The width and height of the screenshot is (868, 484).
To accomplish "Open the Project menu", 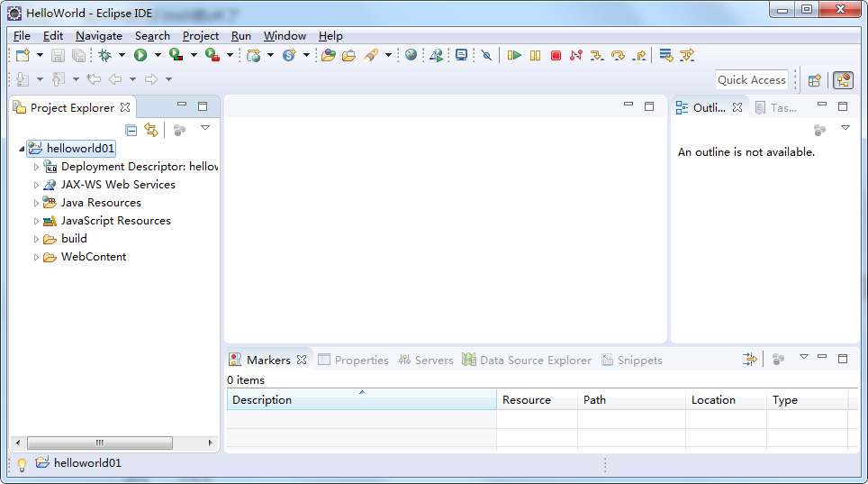I will [x=201, y=36].
